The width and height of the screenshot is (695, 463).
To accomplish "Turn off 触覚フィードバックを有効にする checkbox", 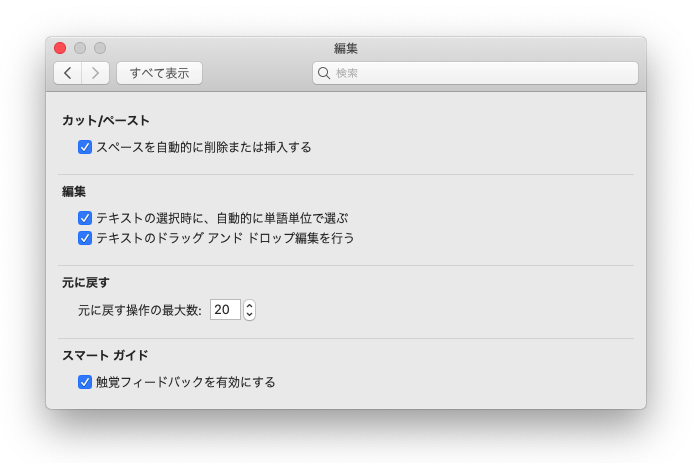I will [85, 382].
